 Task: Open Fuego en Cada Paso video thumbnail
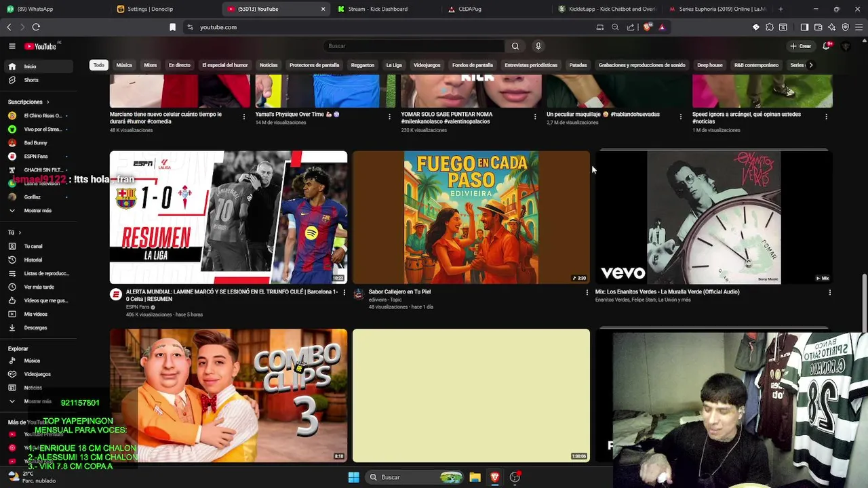tap(471, 217)
